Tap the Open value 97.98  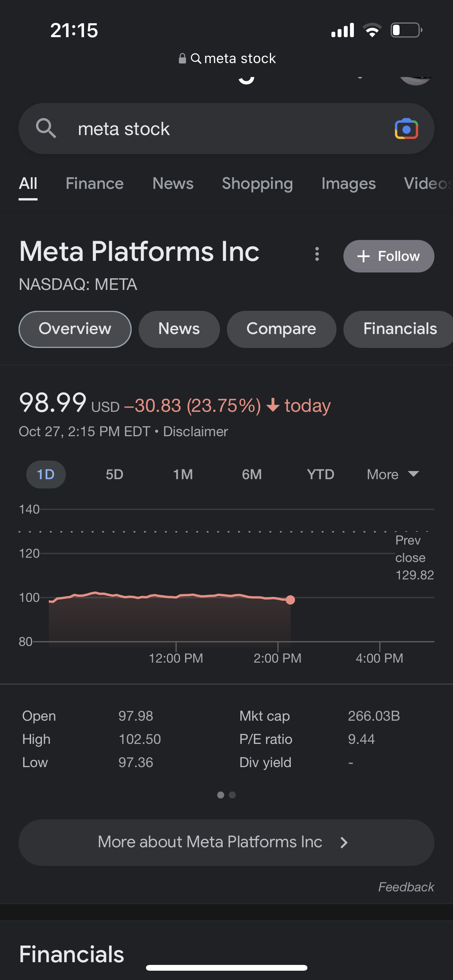click(x=136, y=716)
